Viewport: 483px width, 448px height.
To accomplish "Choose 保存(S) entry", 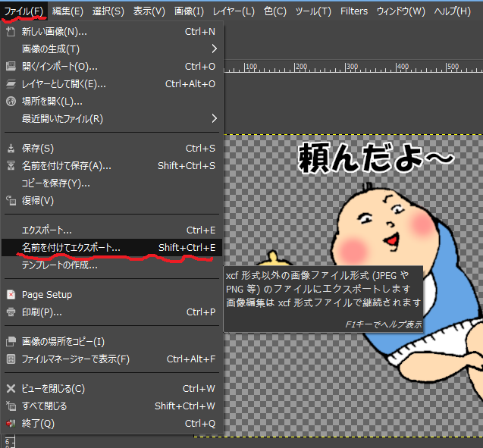I will pyautogui.click(x=111, y=149).
